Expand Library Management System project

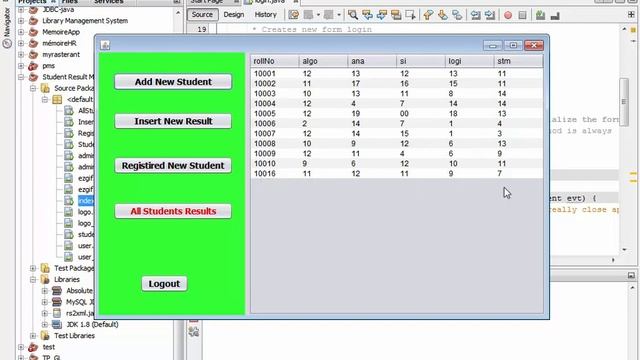[x=21, y=21]
